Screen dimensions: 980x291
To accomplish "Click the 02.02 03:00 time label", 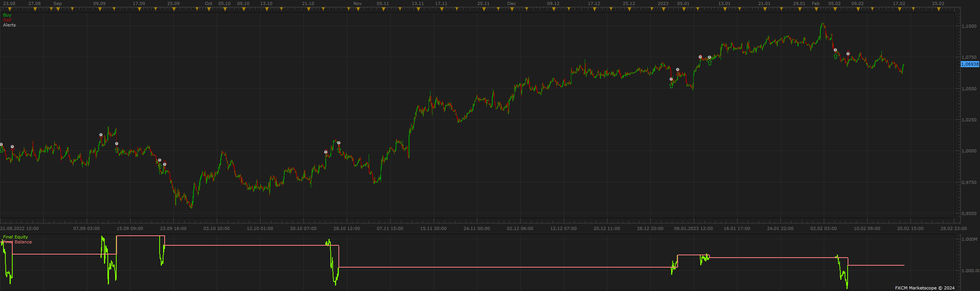I will point(823,228).
